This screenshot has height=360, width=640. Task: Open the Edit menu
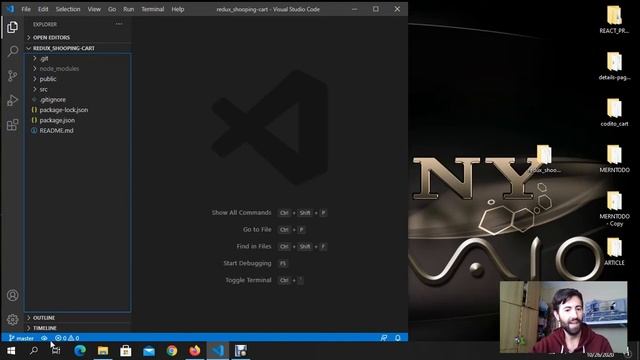[x=43, y=9]
